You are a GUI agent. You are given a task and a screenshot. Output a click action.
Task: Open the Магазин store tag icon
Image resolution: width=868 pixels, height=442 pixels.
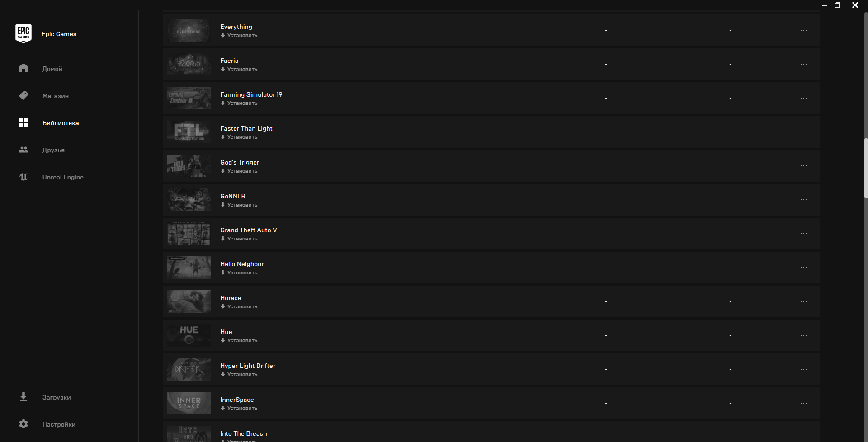click(24, 95)
